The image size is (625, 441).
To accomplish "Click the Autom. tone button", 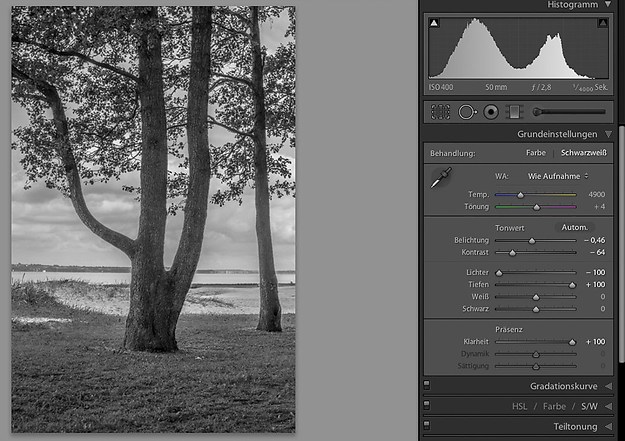I will 574,227.
